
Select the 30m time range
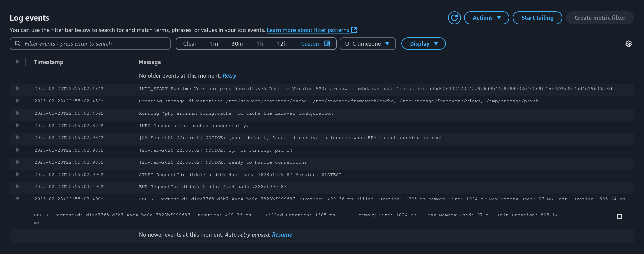coord(237,44)
